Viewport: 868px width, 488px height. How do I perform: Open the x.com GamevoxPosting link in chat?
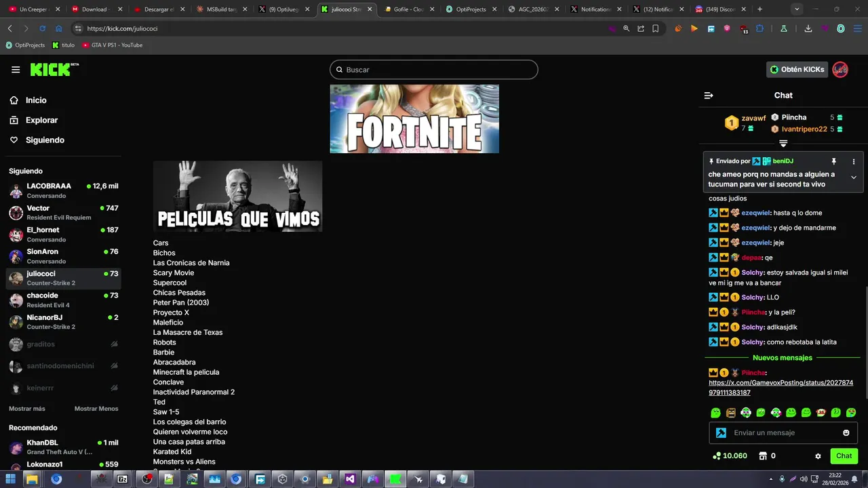click(781, 388)
